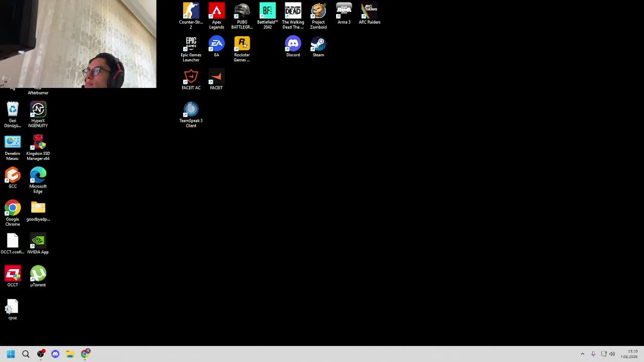Image resolution: width=644 pixels, height=362 pixels.
Task: Click the webcam overlay thumbnail
Action: pyautogui.click(x=78, y=44)
